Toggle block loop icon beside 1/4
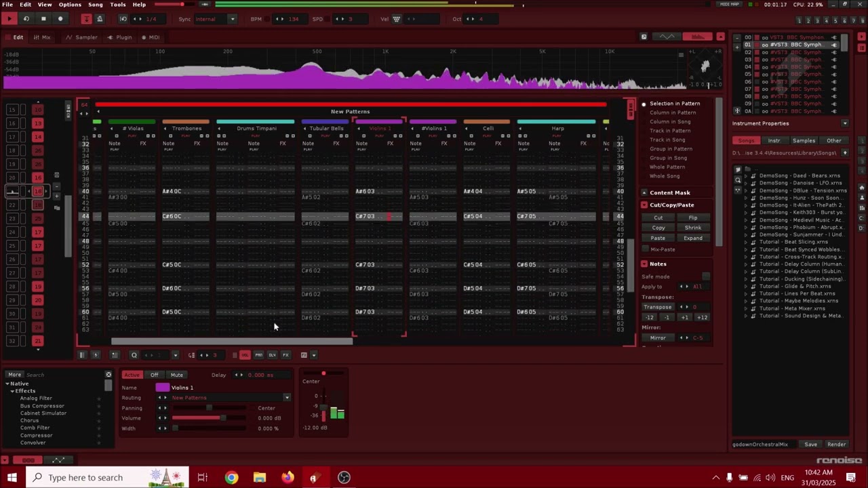 [x=123, y=19]
